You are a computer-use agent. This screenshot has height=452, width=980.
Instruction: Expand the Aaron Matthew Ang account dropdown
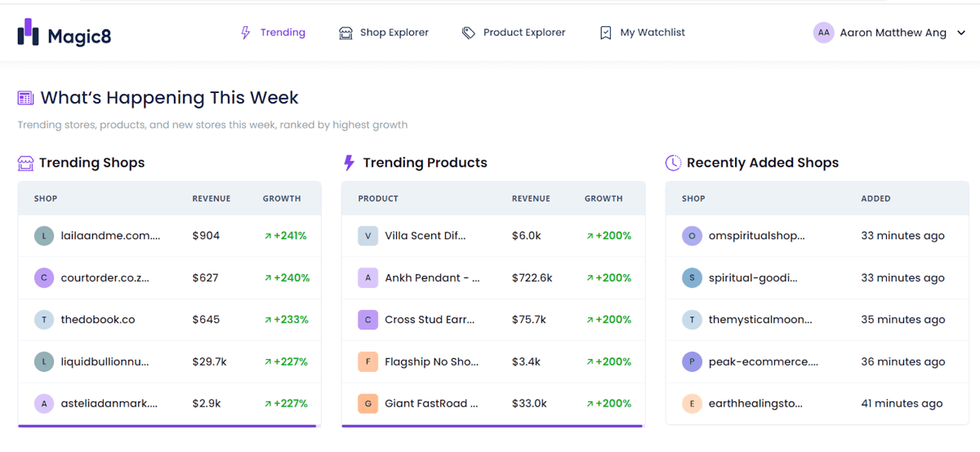pyautogui.click(x=961, y=33)
